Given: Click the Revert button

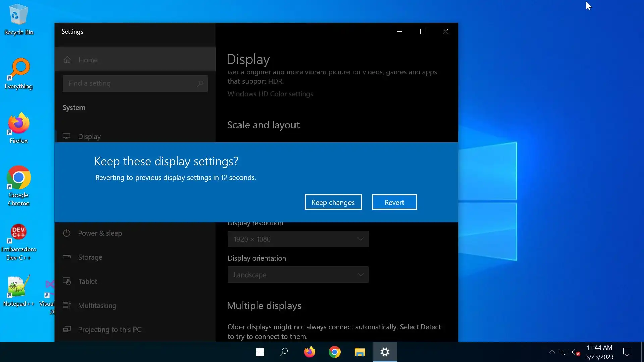Looking at the screenshot, I should tap(394, 202).
